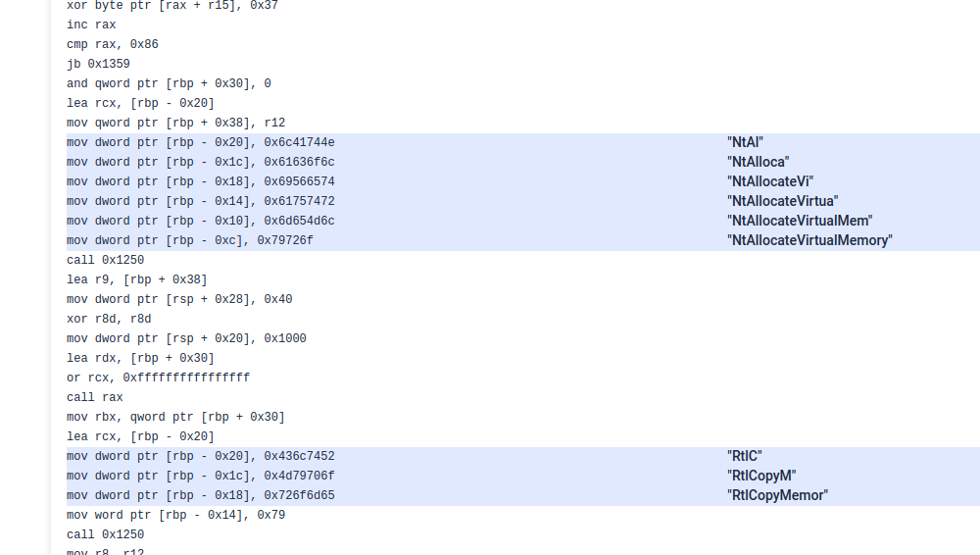Select the "NtAllocateVirtualMemory" annotation
980x555 pixels.
point(810,240)
